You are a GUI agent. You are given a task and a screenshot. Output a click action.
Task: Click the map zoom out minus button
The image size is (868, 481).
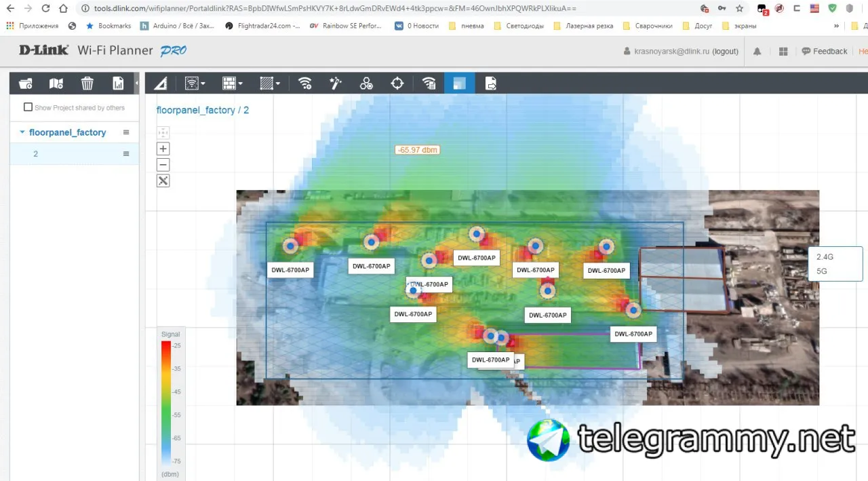(163, 165)
